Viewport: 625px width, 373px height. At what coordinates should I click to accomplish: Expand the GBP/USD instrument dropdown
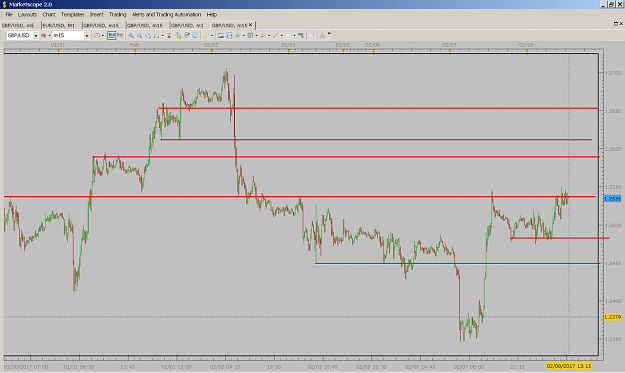(35, 35)
